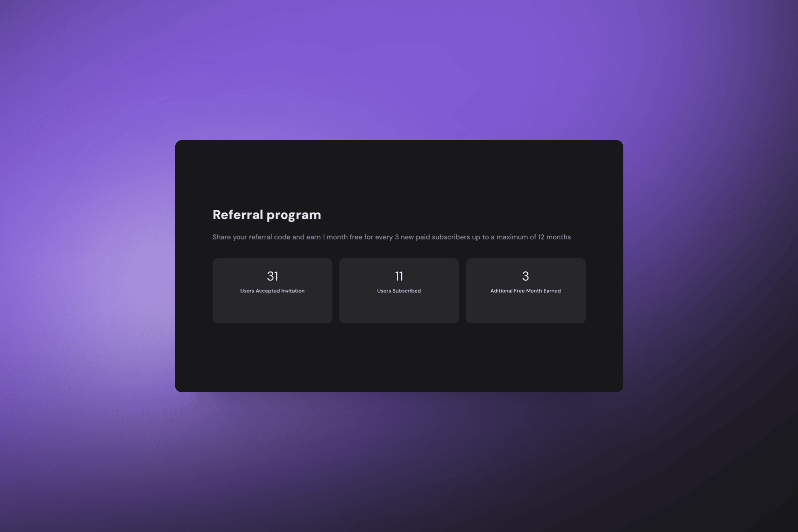Image resolution: width=798 pixels, height=532 pixels.
Task: Click the Referral program heading
Action: [x=267, y=215]
